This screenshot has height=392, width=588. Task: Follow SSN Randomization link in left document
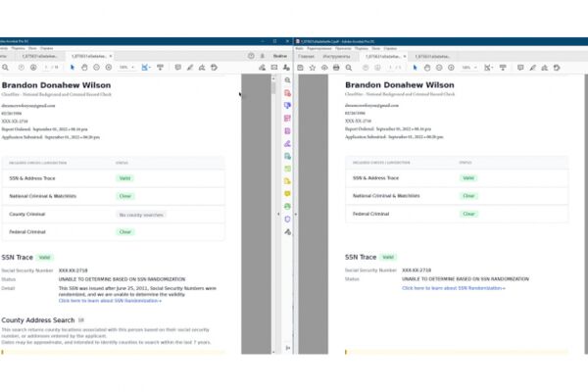click(110, 301)
